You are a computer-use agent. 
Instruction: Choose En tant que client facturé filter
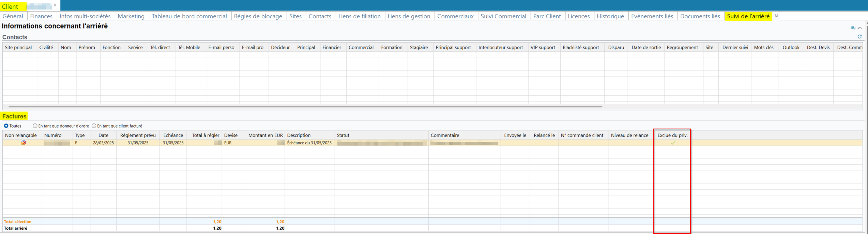coord(94,126)
